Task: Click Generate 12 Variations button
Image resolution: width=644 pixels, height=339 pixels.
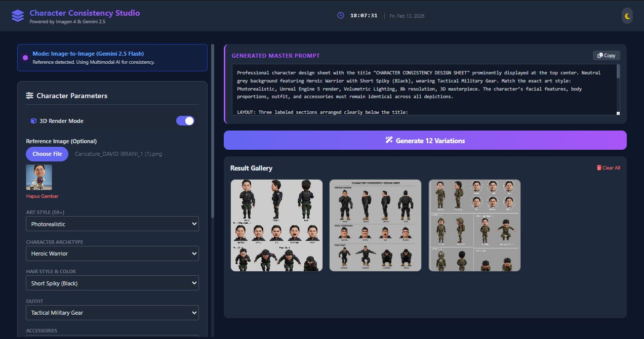Action: pyautogui.click(x=425, y=140)
